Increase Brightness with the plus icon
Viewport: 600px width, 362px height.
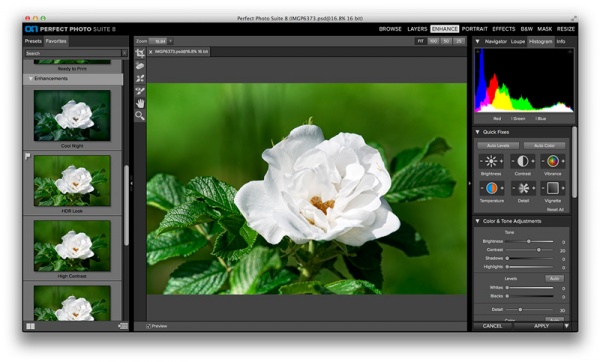(501, 161)
